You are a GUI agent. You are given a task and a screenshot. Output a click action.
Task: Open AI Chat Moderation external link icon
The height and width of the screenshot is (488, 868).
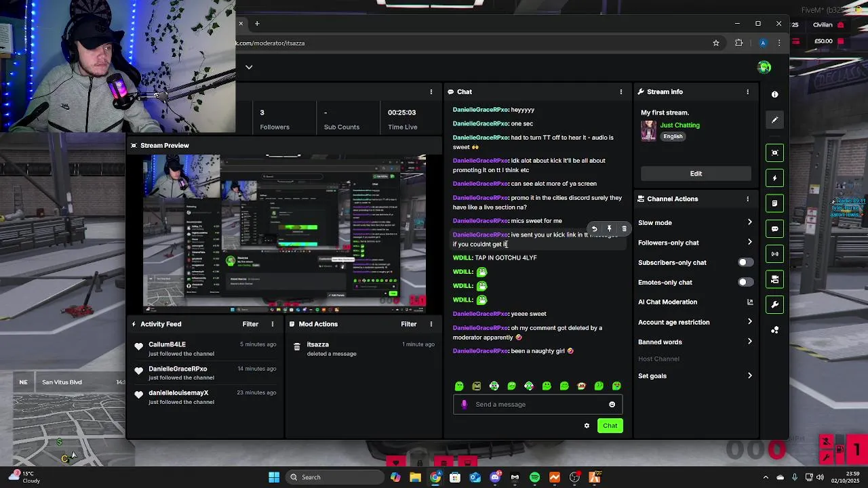(x=750, y=302)
